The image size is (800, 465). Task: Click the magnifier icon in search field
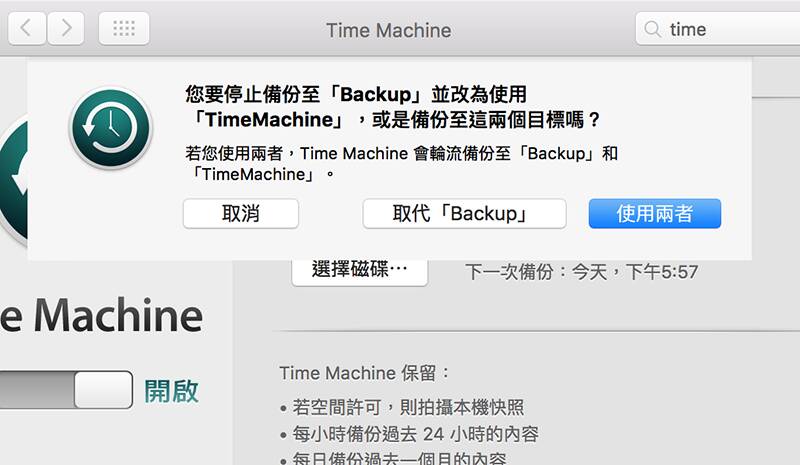(652, 29)
